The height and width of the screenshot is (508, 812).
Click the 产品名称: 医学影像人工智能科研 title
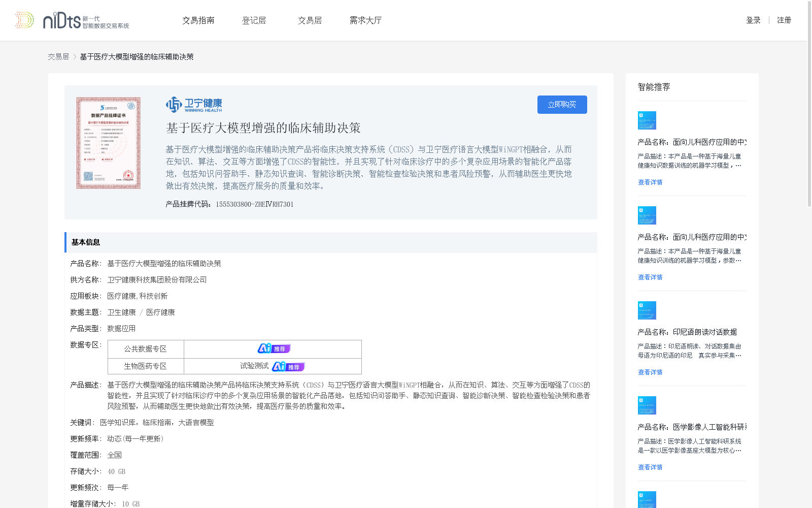pyautogui.click(x=692, y=427)
